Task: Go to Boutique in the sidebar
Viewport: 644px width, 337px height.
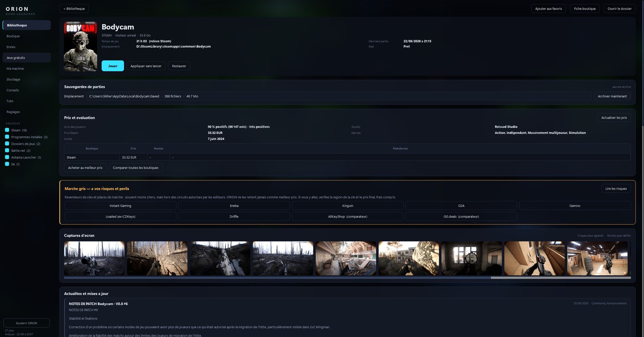Action: pos(27,36)
